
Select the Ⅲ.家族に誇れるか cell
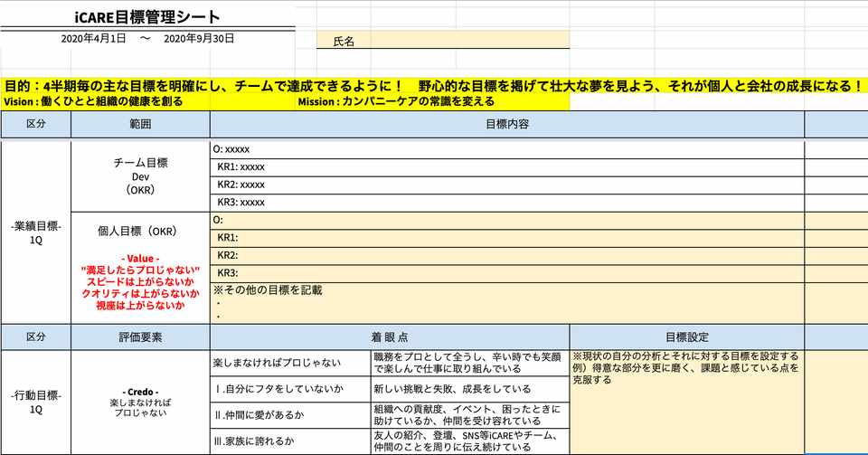coord(290,441)
